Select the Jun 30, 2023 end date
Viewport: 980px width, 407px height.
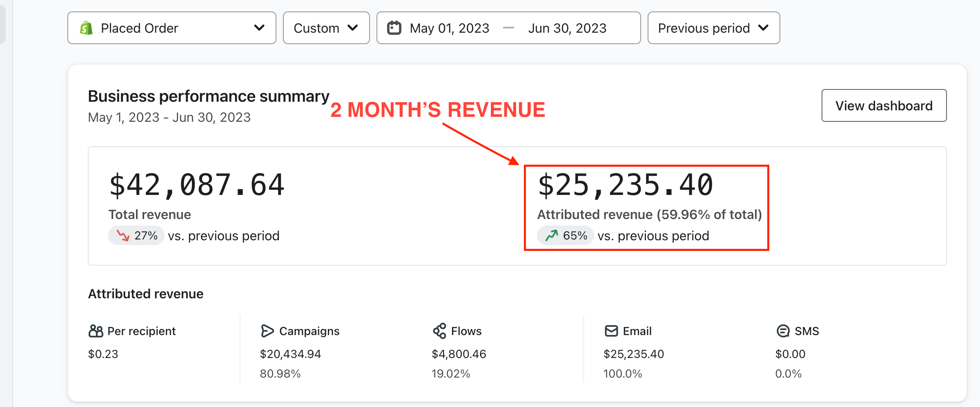pyautogui.click(x=567, y=28)
